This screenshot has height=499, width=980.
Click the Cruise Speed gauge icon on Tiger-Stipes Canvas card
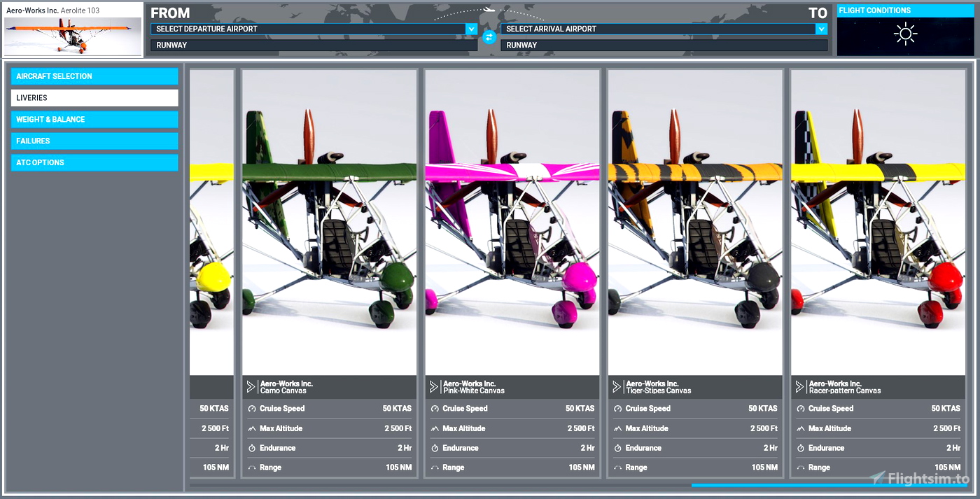tap(617, 409)
